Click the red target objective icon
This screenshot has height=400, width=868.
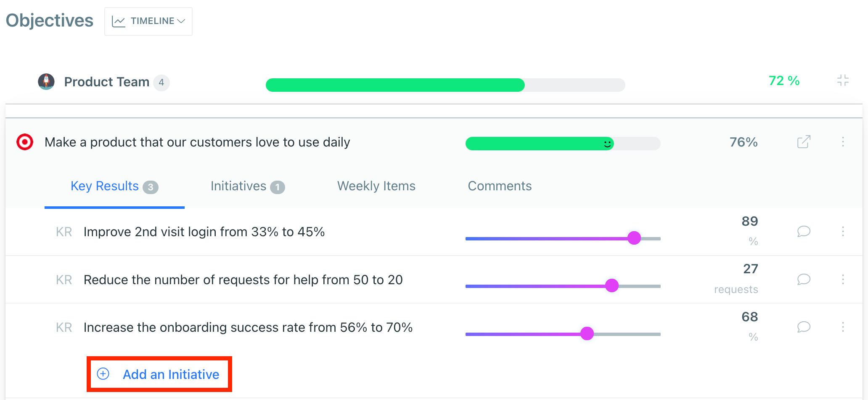25,142
